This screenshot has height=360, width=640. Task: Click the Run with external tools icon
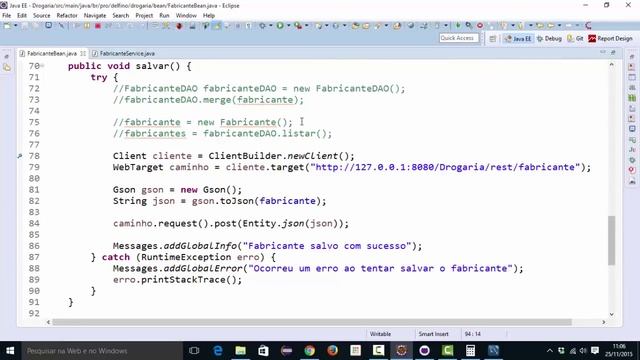click(x=298, y=26)
